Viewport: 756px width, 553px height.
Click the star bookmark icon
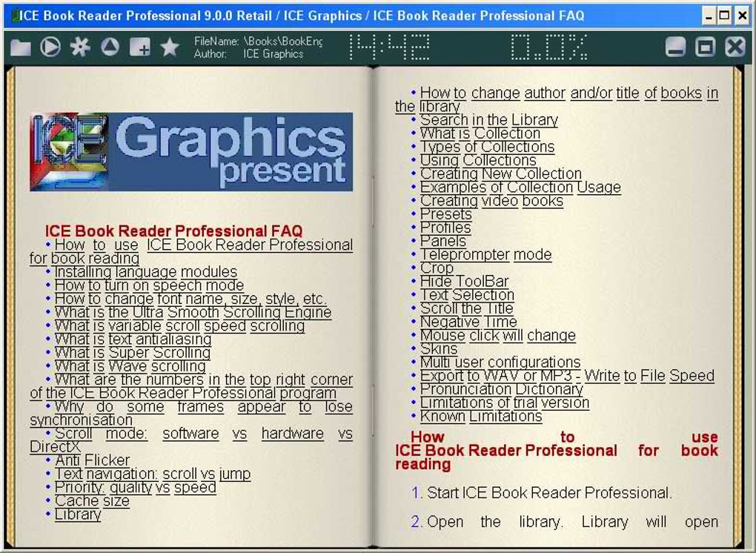pos(170,47)
